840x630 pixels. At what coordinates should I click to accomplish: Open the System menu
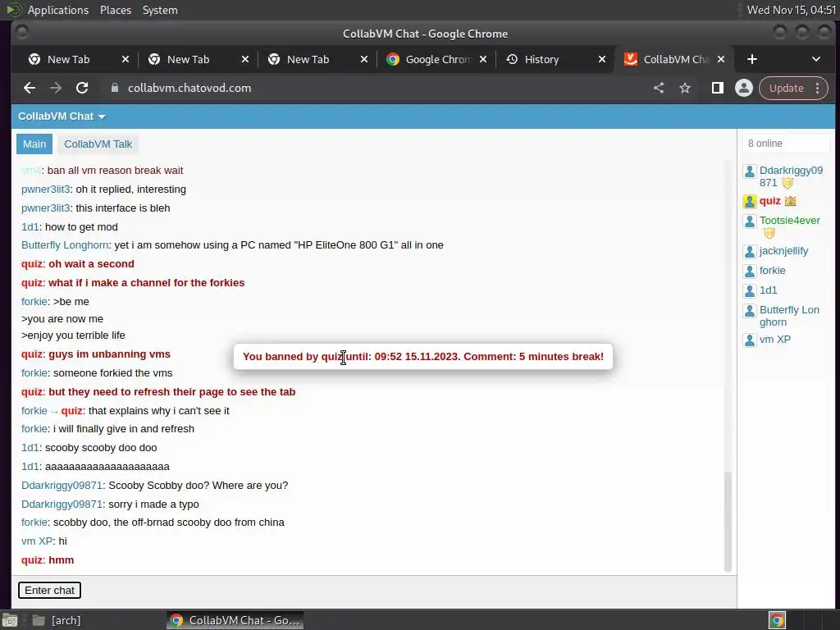click(x=160, y=10)
